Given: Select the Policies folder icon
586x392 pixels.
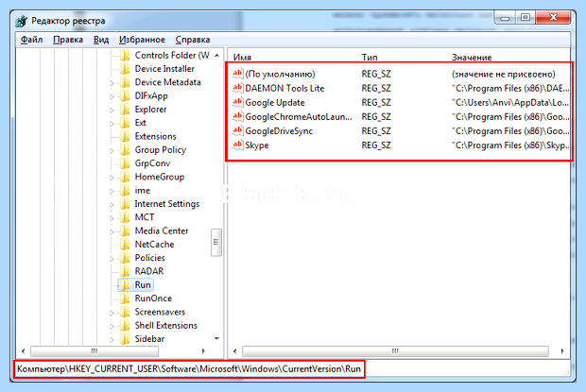Looking at the screenshot, I should click(x=125, y=258).
